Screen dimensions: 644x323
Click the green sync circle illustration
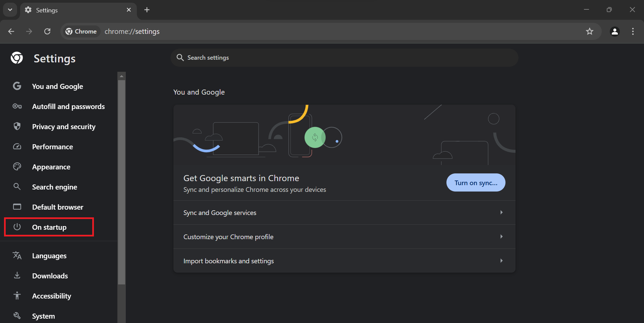click(x=315, y=137)
